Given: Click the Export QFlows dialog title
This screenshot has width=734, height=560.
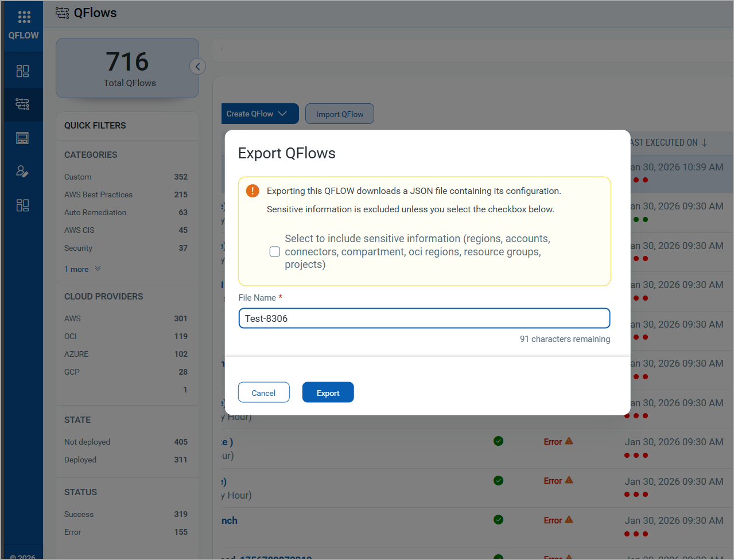Looking at the screenshot, I should (x=286, y=153).
